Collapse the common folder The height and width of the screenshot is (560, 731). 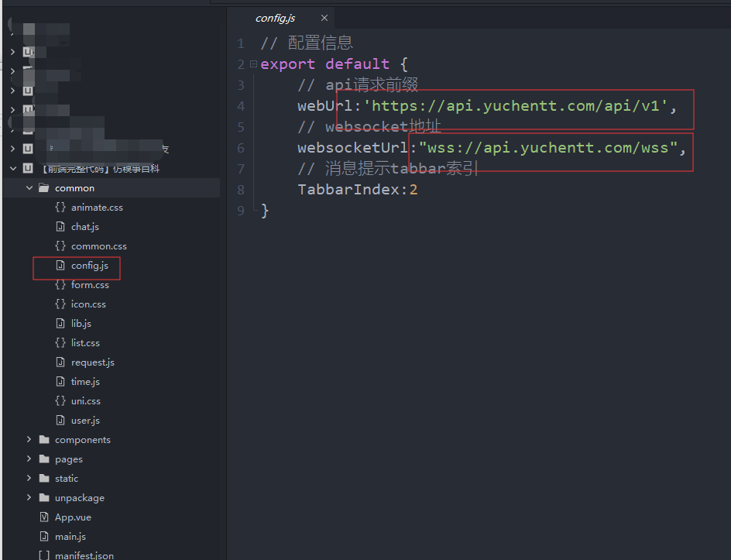pos(29,188)
